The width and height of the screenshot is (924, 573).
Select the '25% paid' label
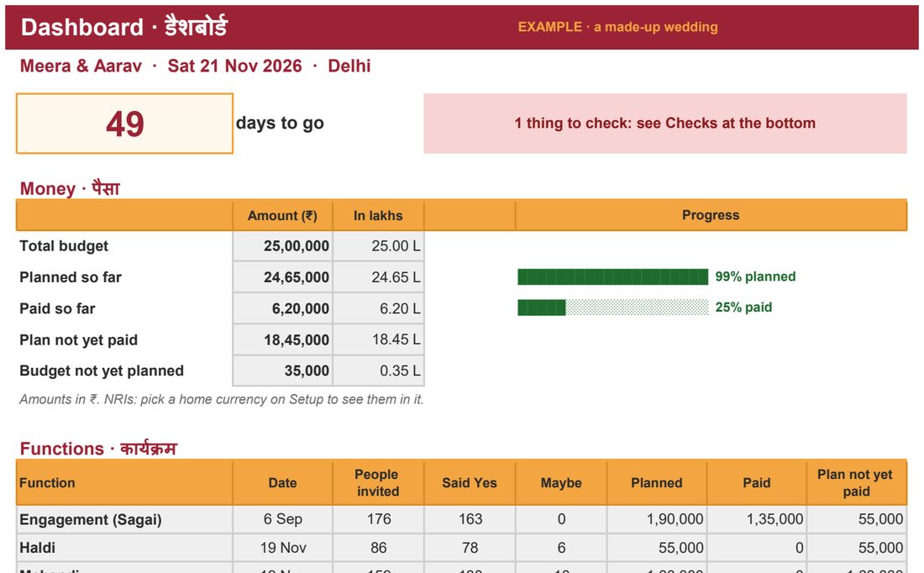[x=743, y=308]
